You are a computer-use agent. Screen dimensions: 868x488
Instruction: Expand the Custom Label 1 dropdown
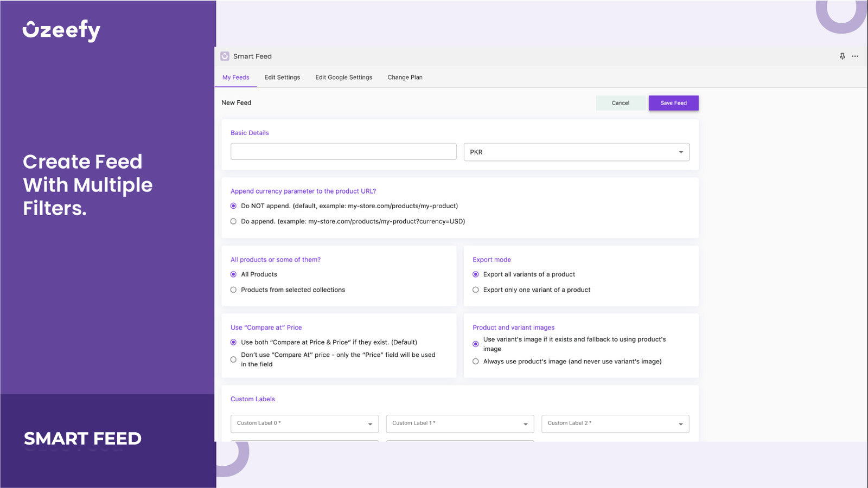point(525,423)
